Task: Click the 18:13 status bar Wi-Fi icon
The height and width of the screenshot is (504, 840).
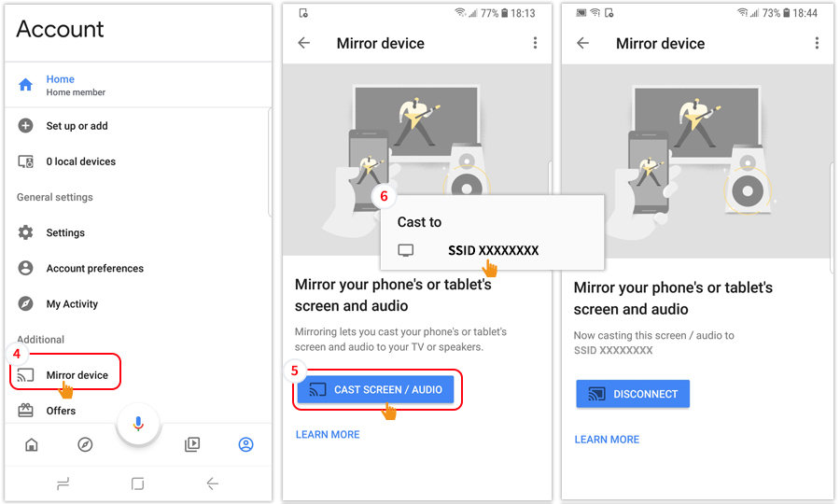Action: point(460,13)
